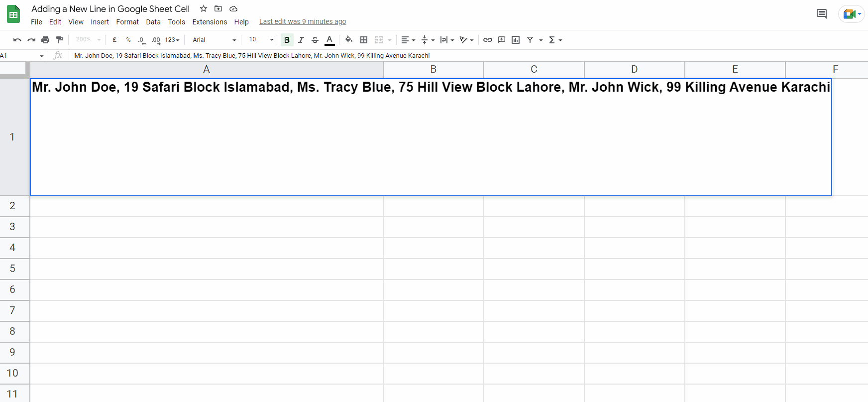Screen dimensions: 868x402
Task: Click into the formula bar text
Action: tap(252, 56)
